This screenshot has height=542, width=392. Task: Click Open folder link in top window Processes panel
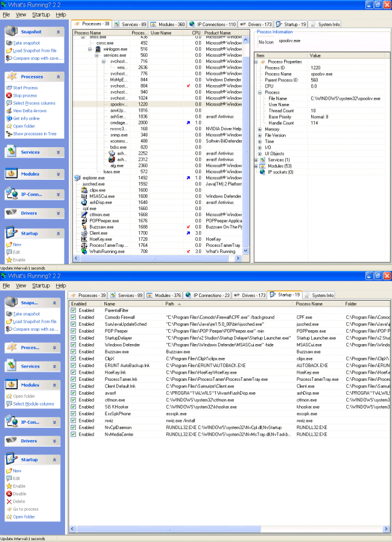point(24,126)
